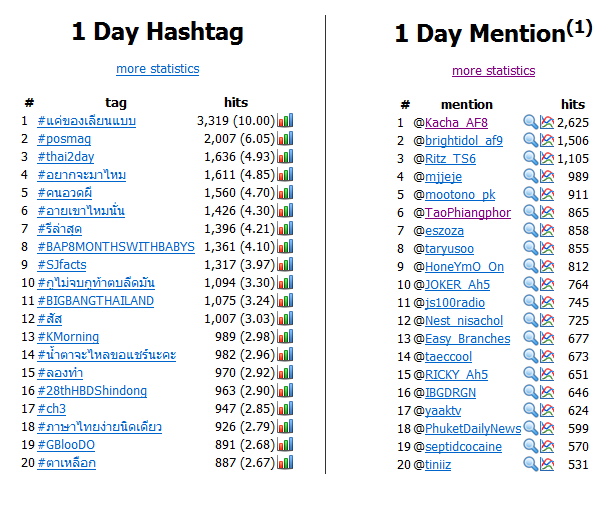Open the #BAP8MONTHSWITHBABYS hashtag link
Viewport: 613px width, 506px height.
[x=116, y=247]
